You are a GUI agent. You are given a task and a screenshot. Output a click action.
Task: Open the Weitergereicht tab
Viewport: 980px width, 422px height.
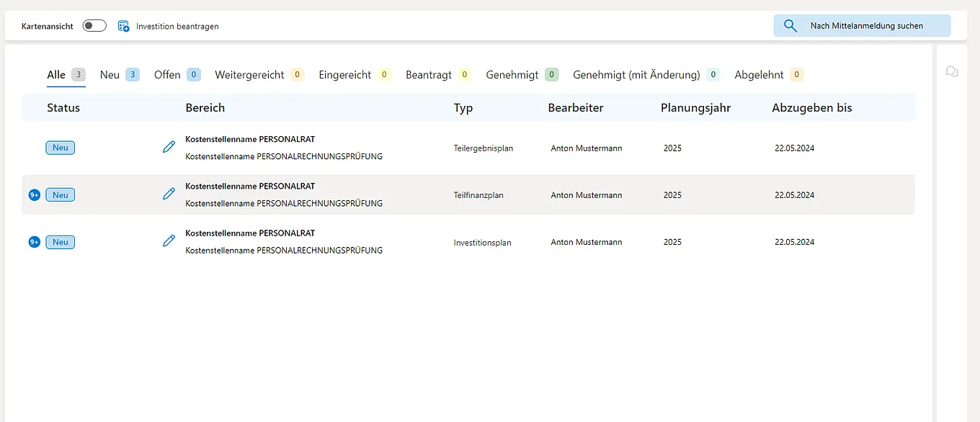coord(249,75)
